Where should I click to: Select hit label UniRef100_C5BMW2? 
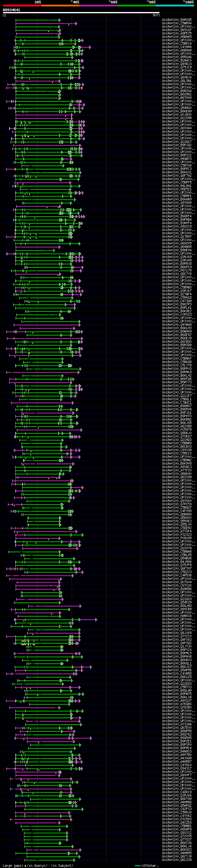tap(177, 460)
